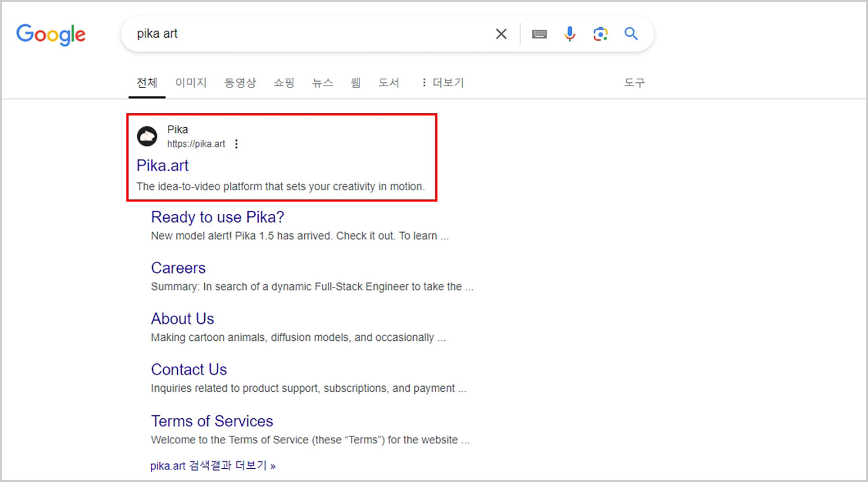Click the Making cartoon animals snippet
Image resolution: width=868 pixels, height=482 pixels.
(298, 337)
